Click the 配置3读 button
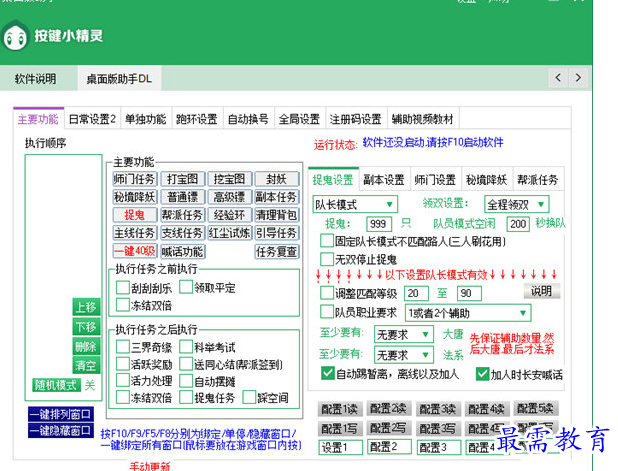 click(437, 409)
